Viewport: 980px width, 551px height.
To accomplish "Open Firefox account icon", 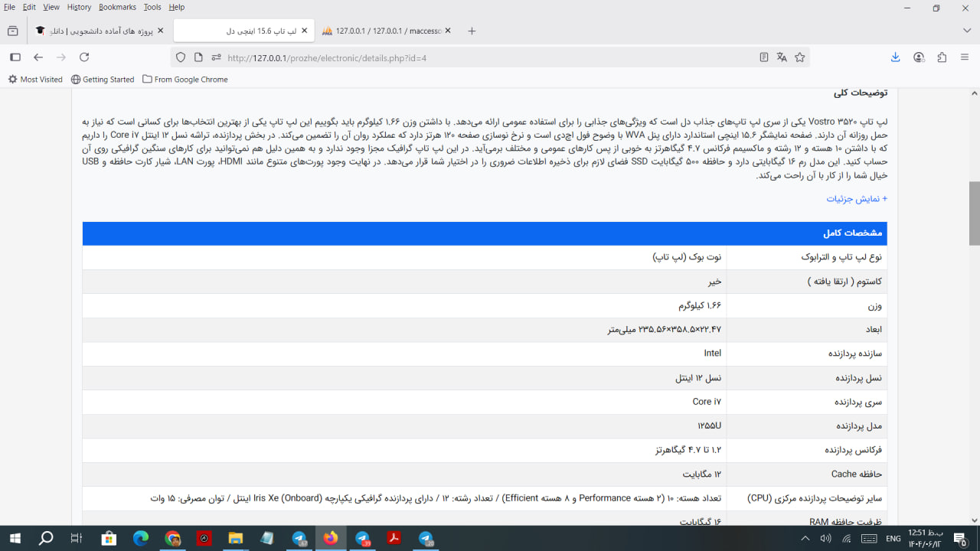I will tap(919, 57).
